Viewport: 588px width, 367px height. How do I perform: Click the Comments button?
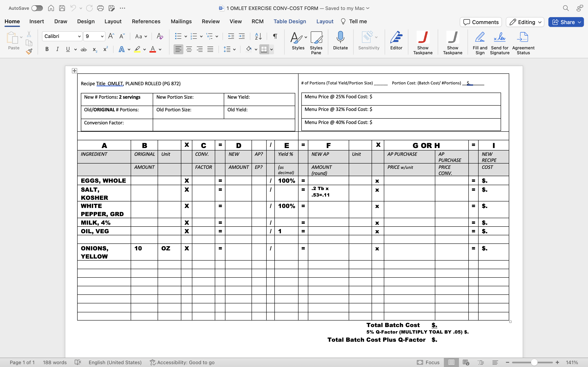[480, 22]
